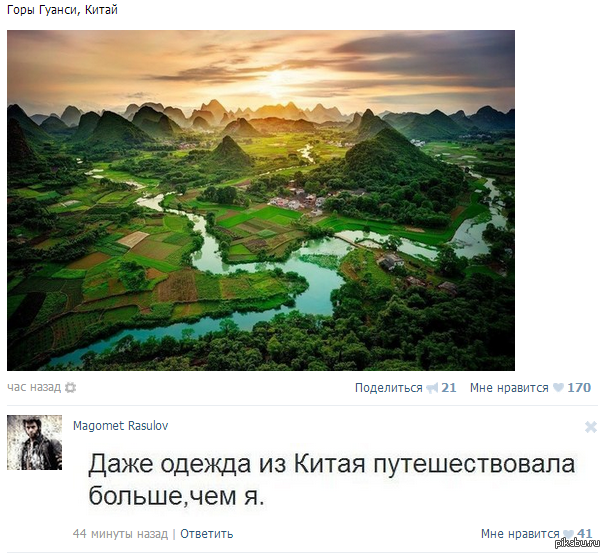Like the comment via Мне нравится
Viewport: 605px width, 554px height.
tap(520, 534)
